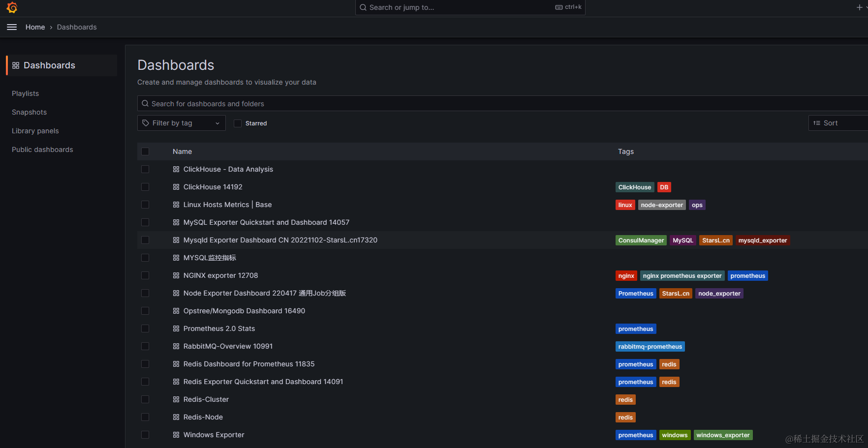
Task: Open Redis Dashboard for Prometheus 11835
Action: click(x=249, y=364)
